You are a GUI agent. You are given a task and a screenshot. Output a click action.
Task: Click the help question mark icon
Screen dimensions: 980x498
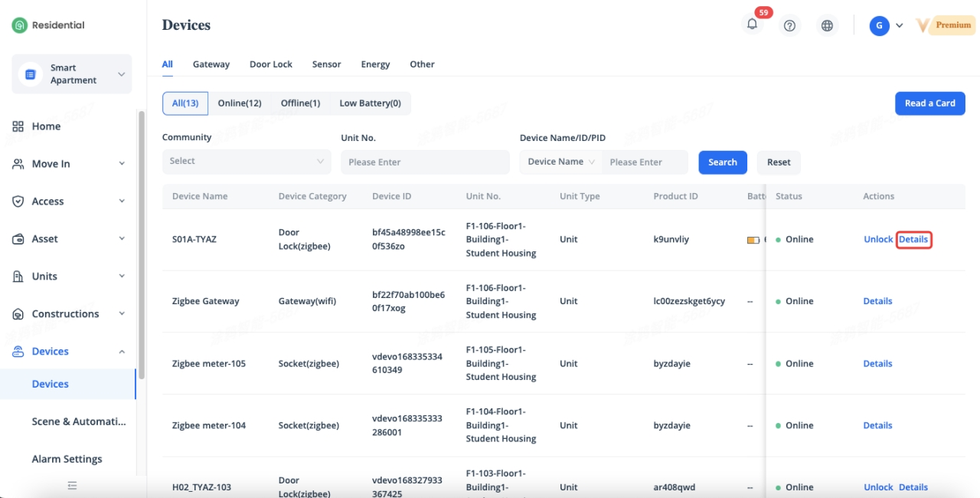(x=789, y=25)
